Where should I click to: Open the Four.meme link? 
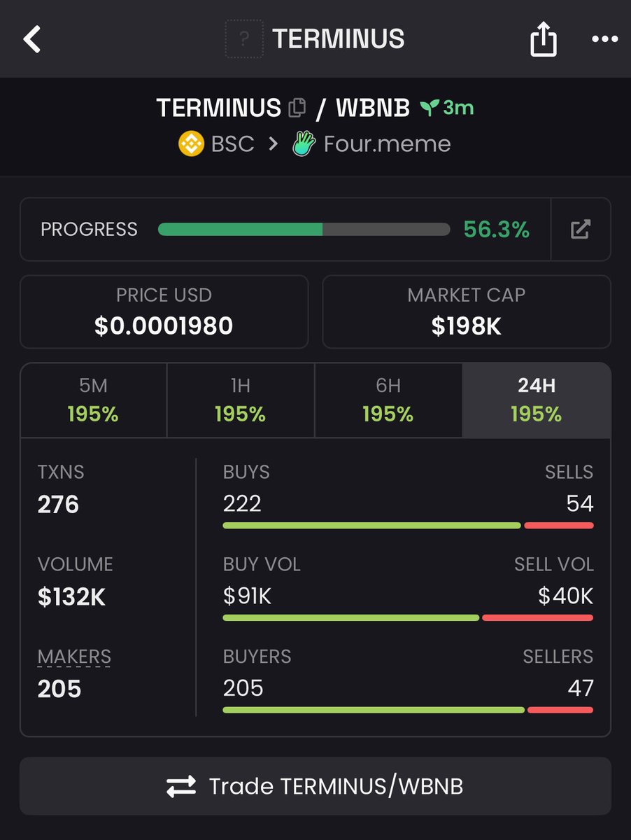pyautogui.click(x=387, y=144)
